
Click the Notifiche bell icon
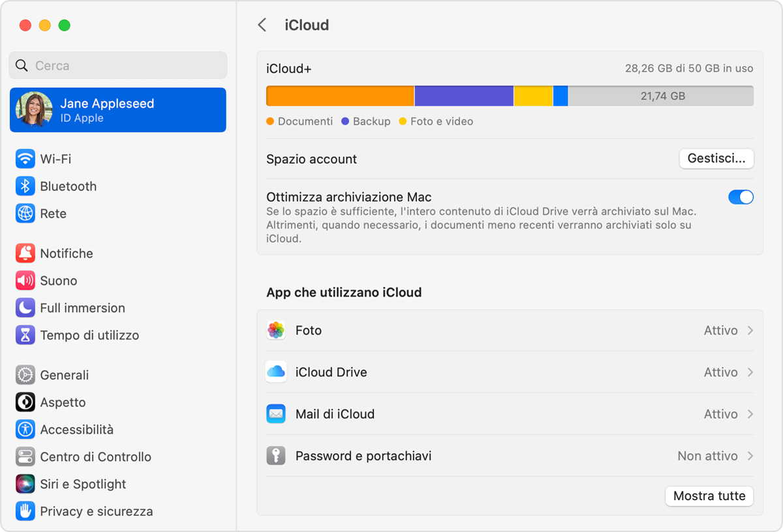coord(25,254)
